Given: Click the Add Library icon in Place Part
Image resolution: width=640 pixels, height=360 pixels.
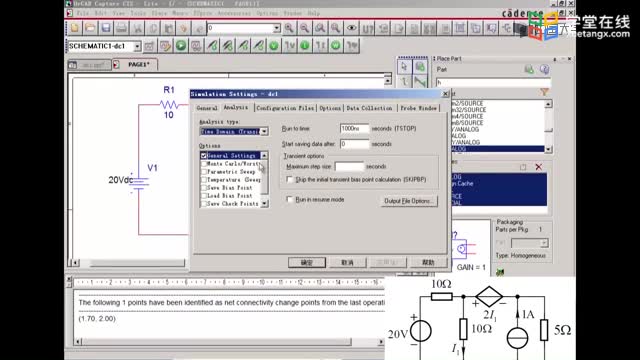Looking at the screenshot, I should click(529, 69).
